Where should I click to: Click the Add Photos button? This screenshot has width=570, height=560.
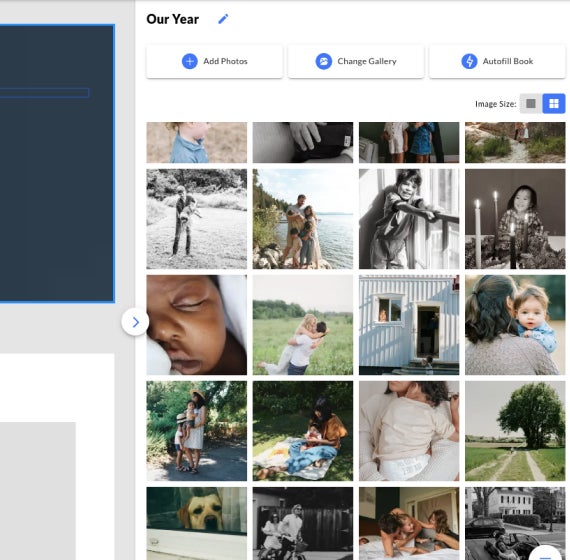[x=214, y=61]
